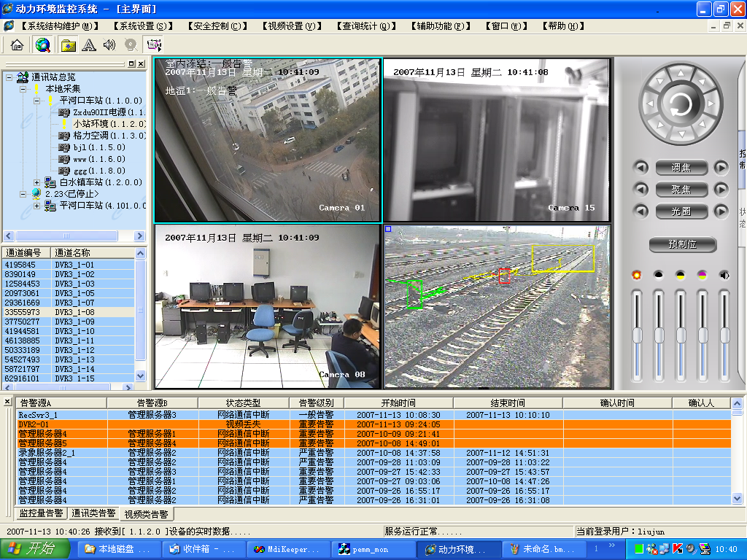
Task: Open the globe search toolbar icon
Action: click(x=42, y=44)
